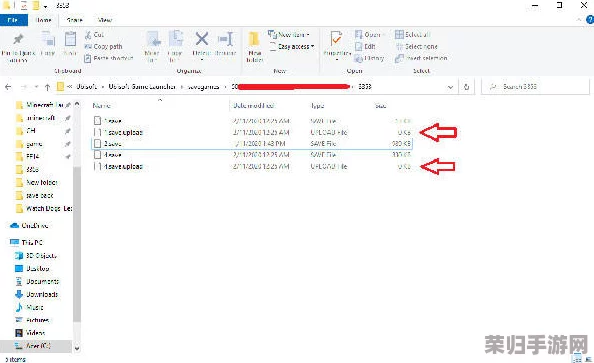594x363 pixels.
Task: Click Invert selection in the ribbon
Action: [421, 58]
